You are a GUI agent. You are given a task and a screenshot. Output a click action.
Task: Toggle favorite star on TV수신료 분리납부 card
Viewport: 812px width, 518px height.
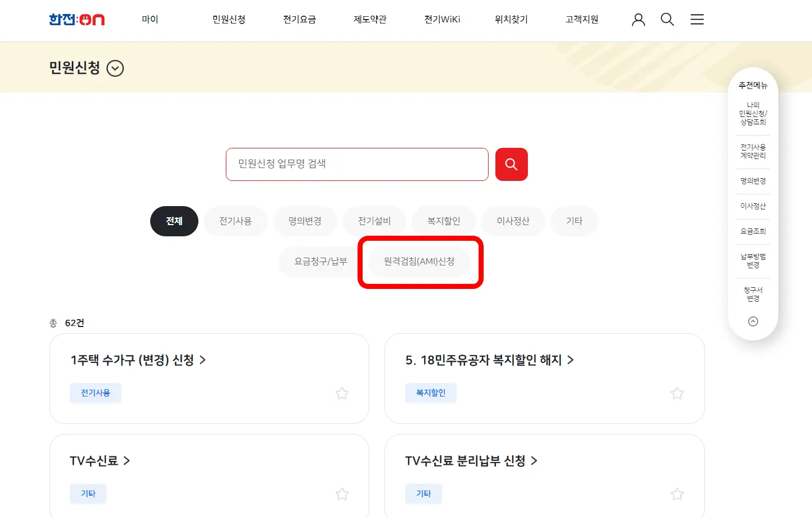677,494
